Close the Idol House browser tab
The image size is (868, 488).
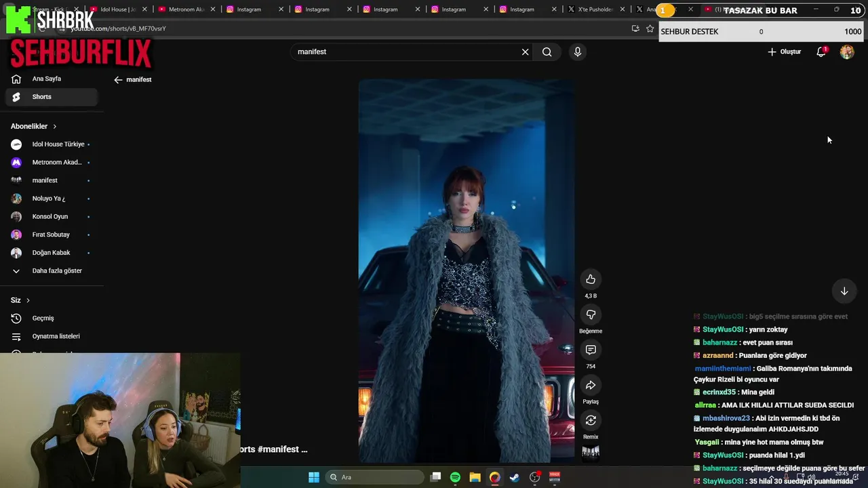point(144,9)
